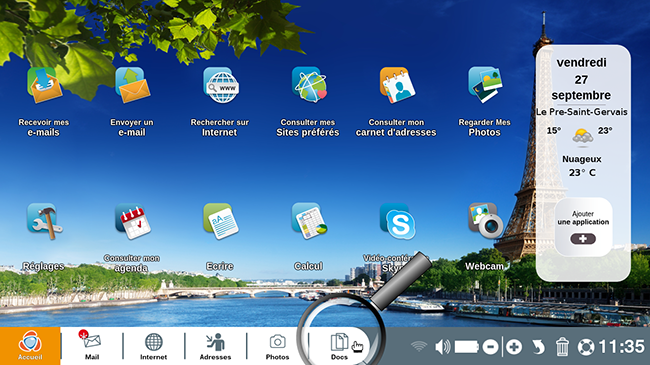Open Regarder Mes Photos
Viewport: 650px width, 365px height.
pos(485,85)
